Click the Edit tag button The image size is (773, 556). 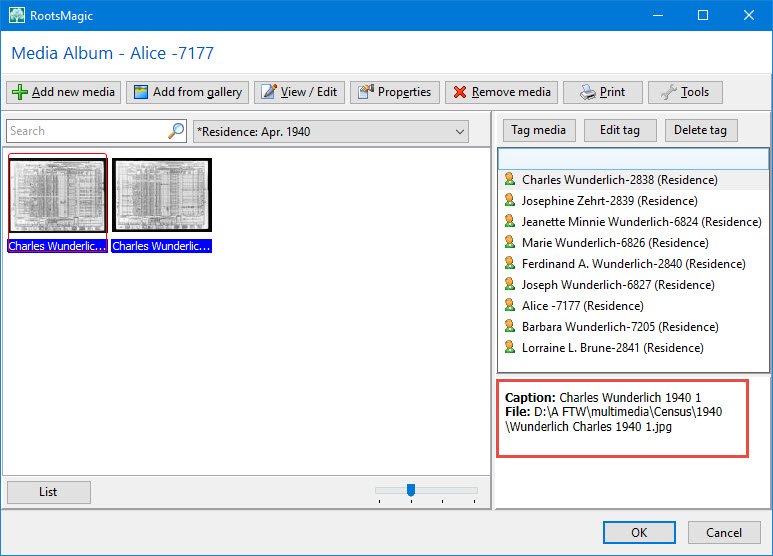click(x=620, y=130)
